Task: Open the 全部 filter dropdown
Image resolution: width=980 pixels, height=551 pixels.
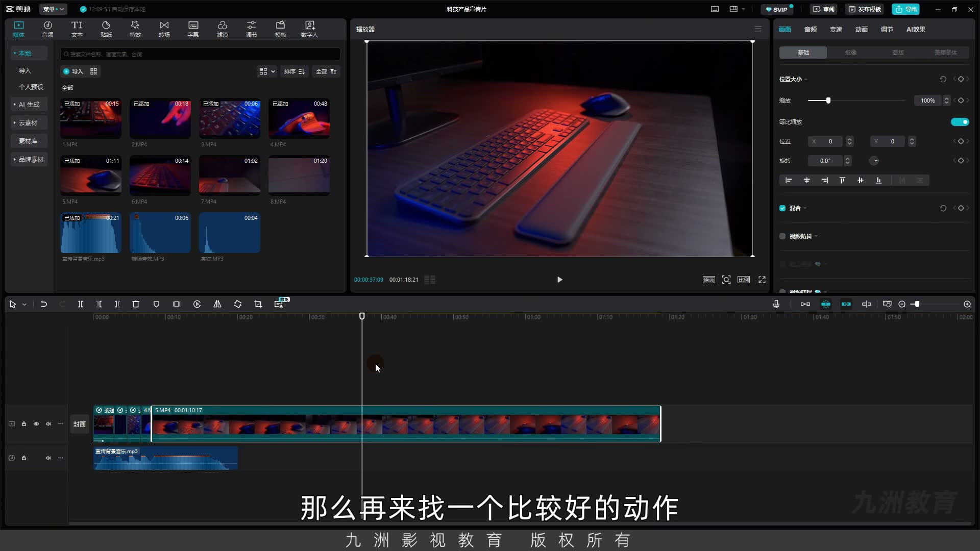Action: [x=326, y=71]
